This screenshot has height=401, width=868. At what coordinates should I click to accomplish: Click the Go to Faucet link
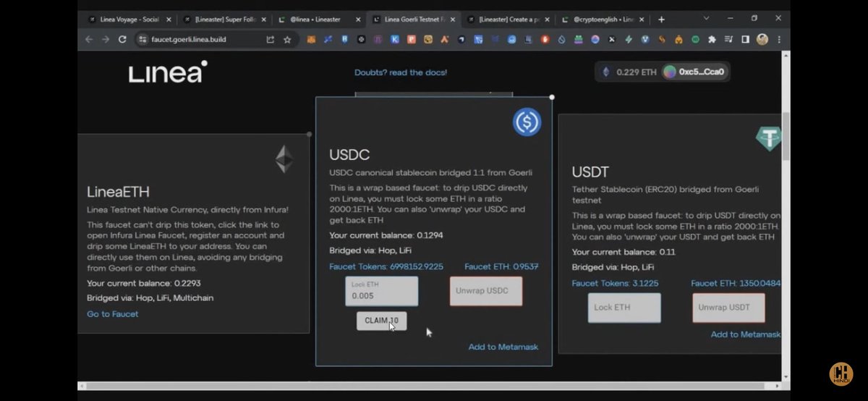113,314
